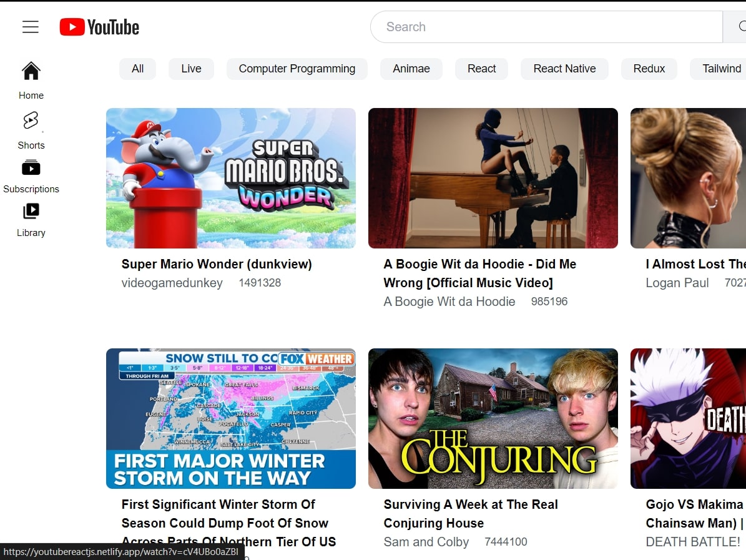Select the Live category chip
Image resolution: width=746 pixels, height=560 pixels.
coord(191,69)
